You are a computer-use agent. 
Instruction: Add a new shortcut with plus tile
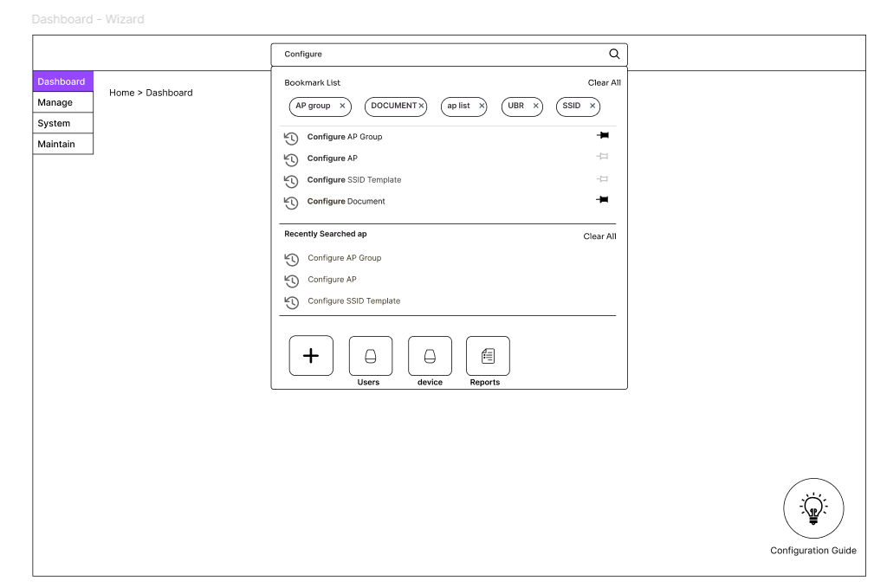coord(311,356)
